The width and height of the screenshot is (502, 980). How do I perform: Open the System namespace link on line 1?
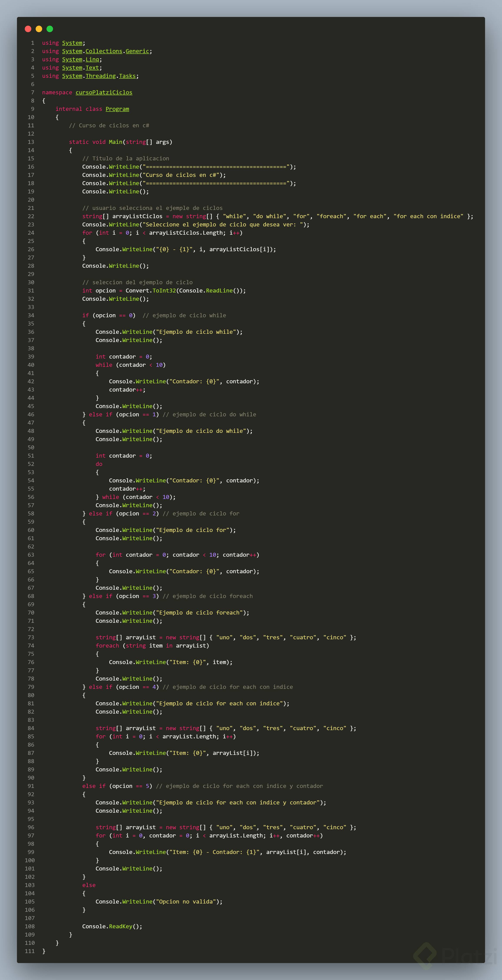tap(72, 43)
